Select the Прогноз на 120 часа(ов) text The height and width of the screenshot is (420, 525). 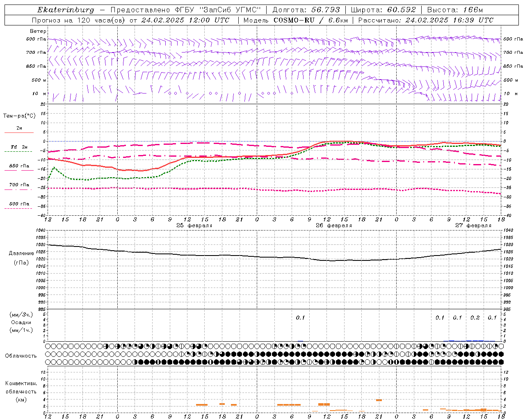pyautogui.click(x=79, y=20)
